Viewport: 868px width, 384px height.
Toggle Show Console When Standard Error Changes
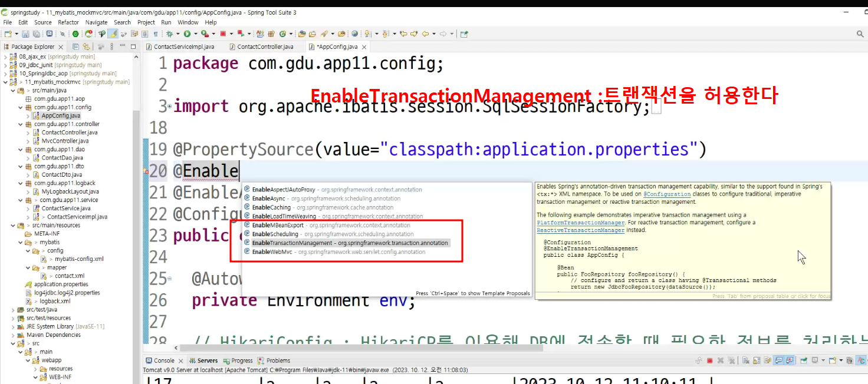pos(789,360)
